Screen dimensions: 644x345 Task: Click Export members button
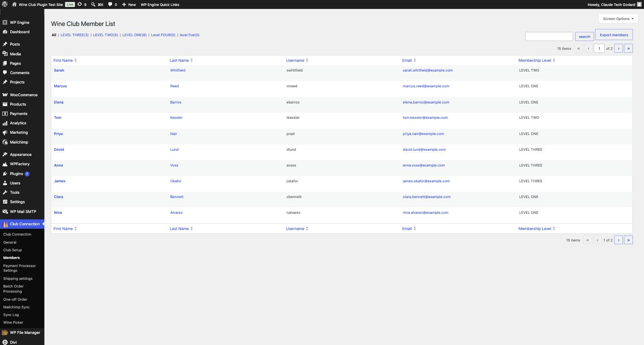(614, 35)
